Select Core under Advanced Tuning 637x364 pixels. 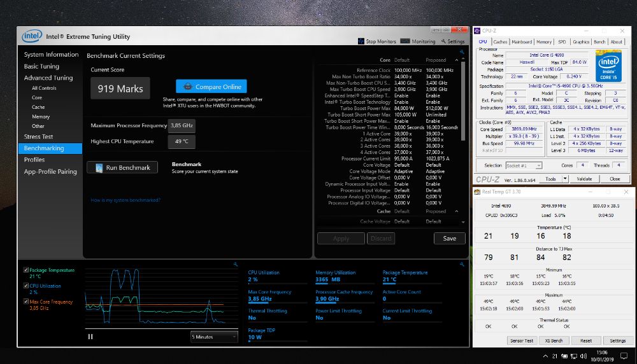(x=37, y=97)
